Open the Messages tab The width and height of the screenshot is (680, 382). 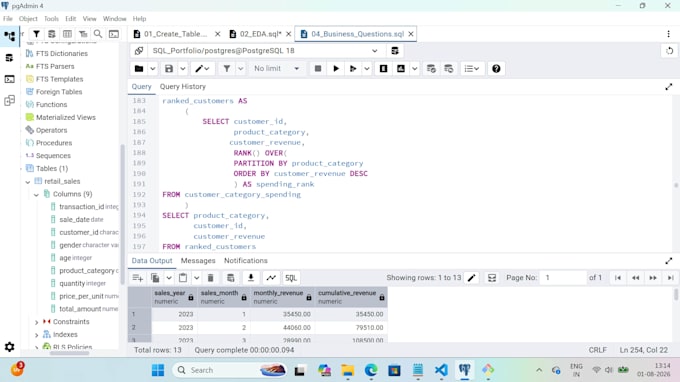click(x=198, y=261)
